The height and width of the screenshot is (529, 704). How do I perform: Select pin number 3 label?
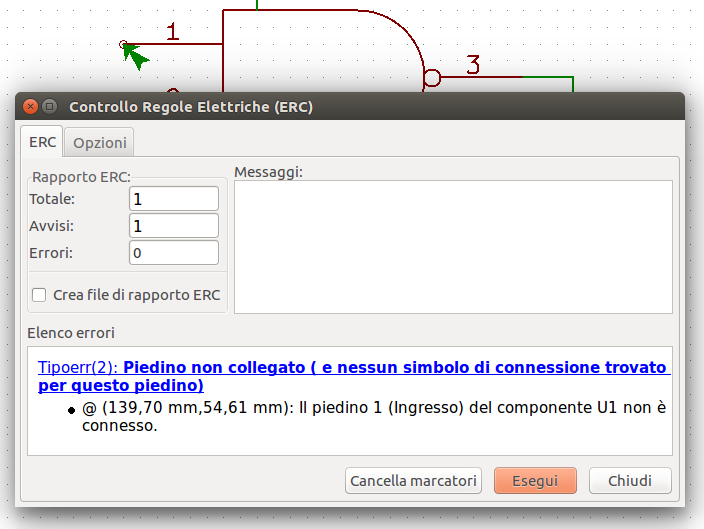coord(473,64)
